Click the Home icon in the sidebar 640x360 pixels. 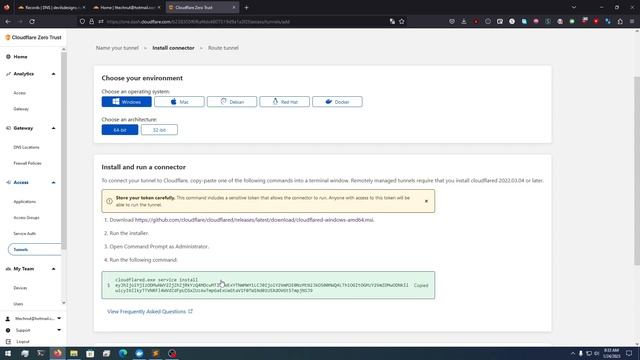[8, 57]
